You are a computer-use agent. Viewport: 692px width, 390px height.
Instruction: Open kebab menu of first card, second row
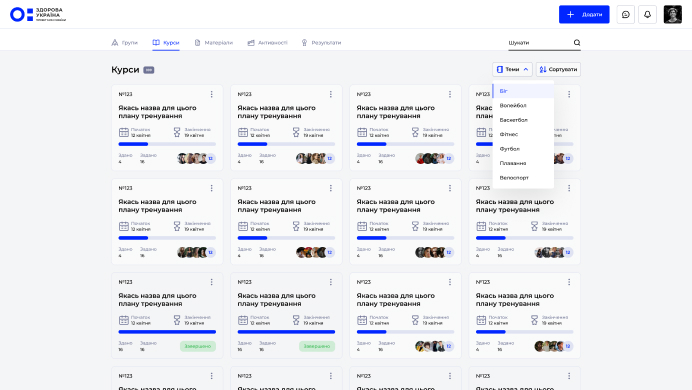(211, 188)
